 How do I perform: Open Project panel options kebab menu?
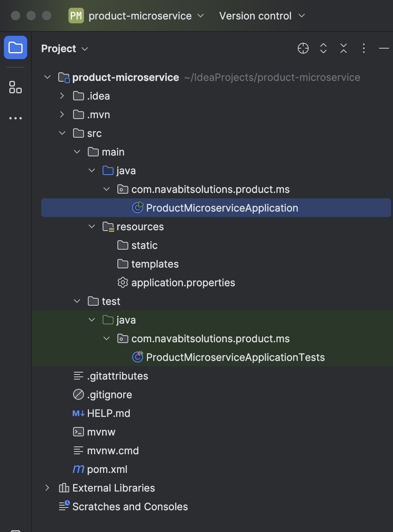[x=363, y=48]
